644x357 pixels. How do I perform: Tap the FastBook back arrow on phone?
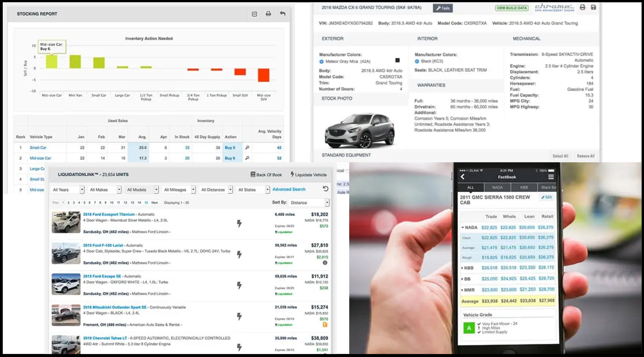coord(463,177)
